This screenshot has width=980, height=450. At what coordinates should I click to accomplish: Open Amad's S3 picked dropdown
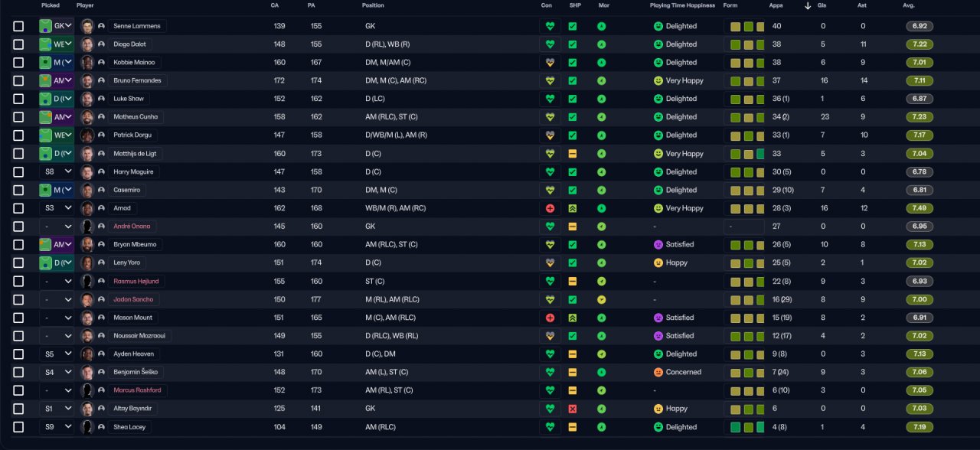coord(57,208)
